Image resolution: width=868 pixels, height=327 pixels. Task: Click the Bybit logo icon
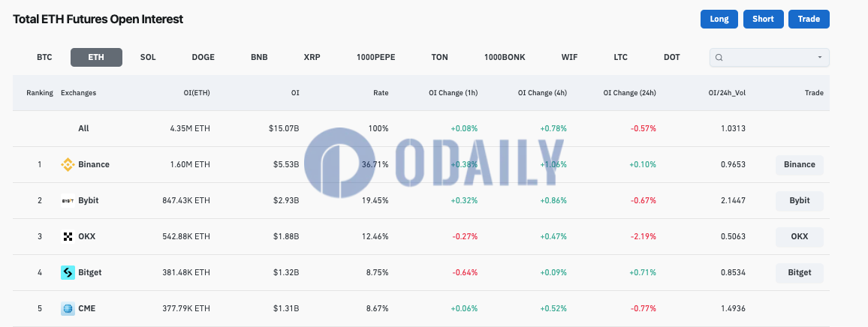68,200
